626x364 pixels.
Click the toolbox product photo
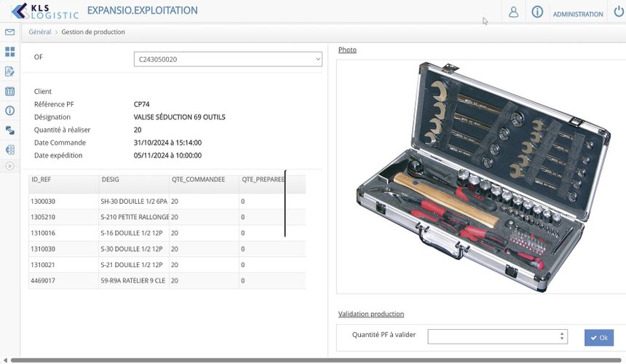483,177
